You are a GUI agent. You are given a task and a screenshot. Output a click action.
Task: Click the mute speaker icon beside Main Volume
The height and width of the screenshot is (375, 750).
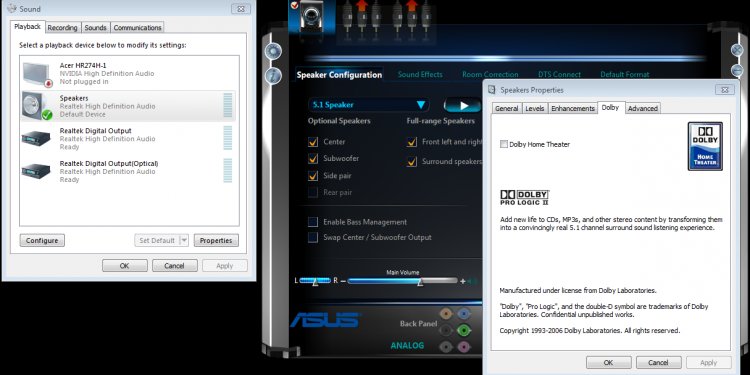473,281
